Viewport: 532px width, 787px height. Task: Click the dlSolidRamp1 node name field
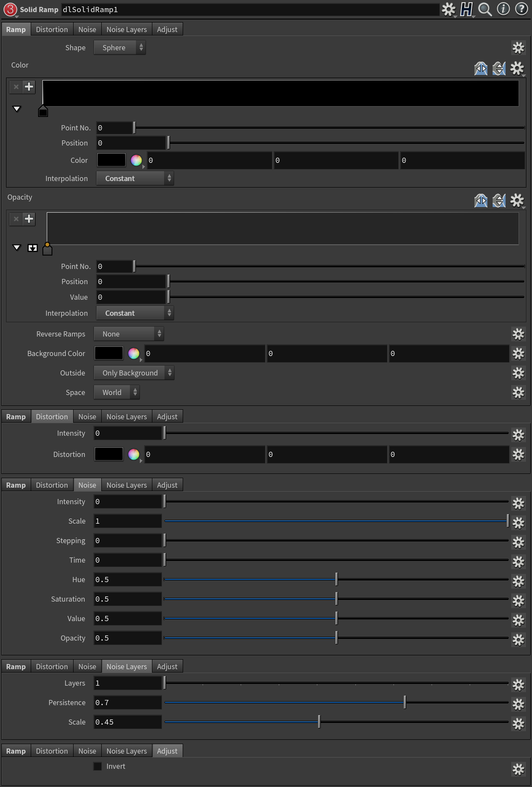[x=250, y=10]
